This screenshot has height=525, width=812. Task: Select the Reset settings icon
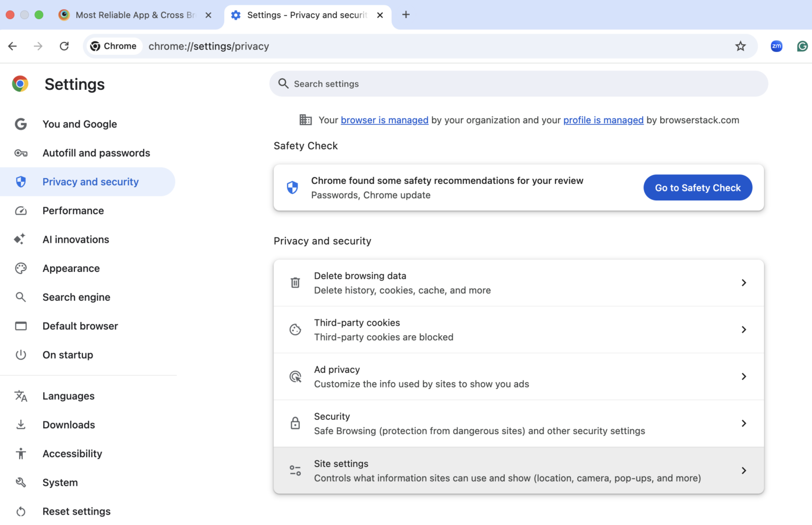pyautogui.click(x=21, y=511)
